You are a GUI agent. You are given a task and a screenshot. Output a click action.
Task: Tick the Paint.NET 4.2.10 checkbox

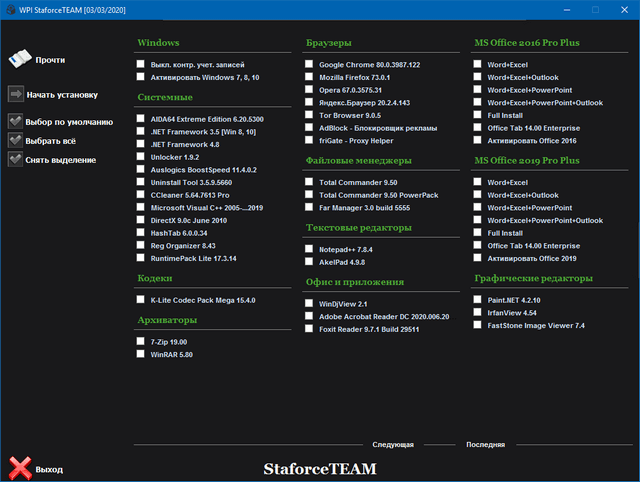477,300
